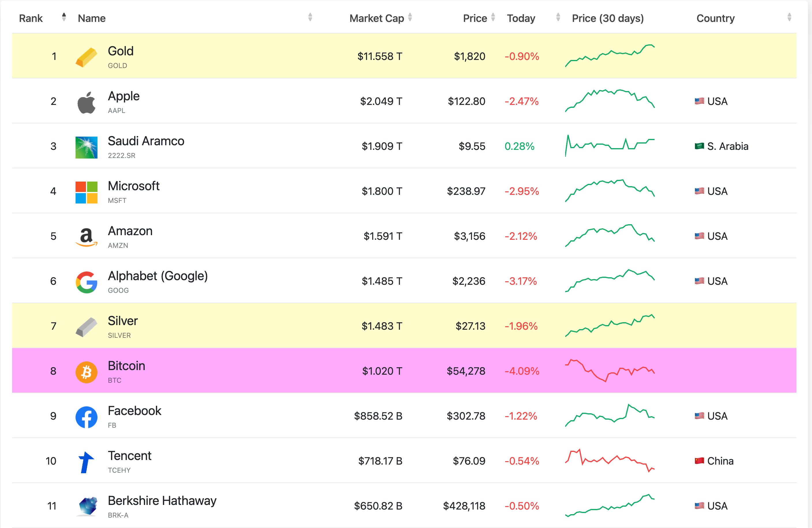Click the Google G logo

(x=86, y=282)
